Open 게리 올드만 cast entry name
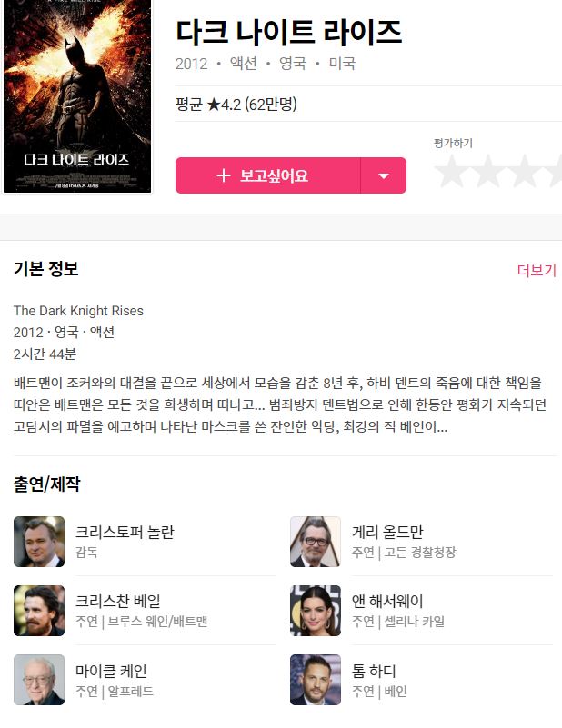Viewport: 562px width, 728px height. pyautogui.click(x=387, y=532)
